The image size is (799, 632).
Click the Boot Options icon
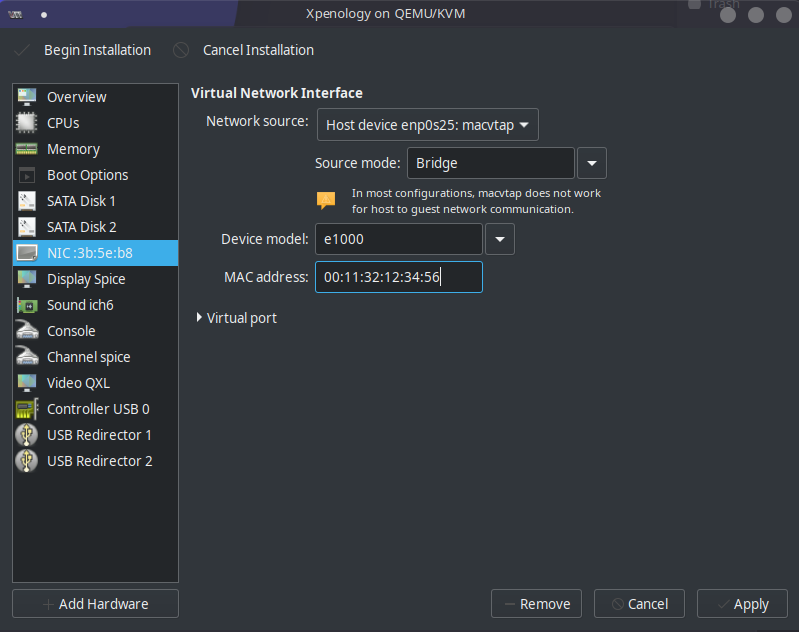[x=26, y=175]
